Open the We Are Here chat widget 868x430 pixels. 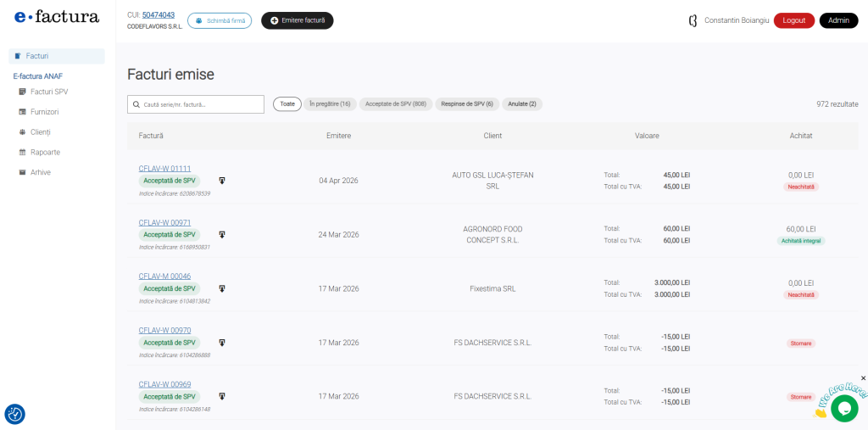click(x=843, y=407)
